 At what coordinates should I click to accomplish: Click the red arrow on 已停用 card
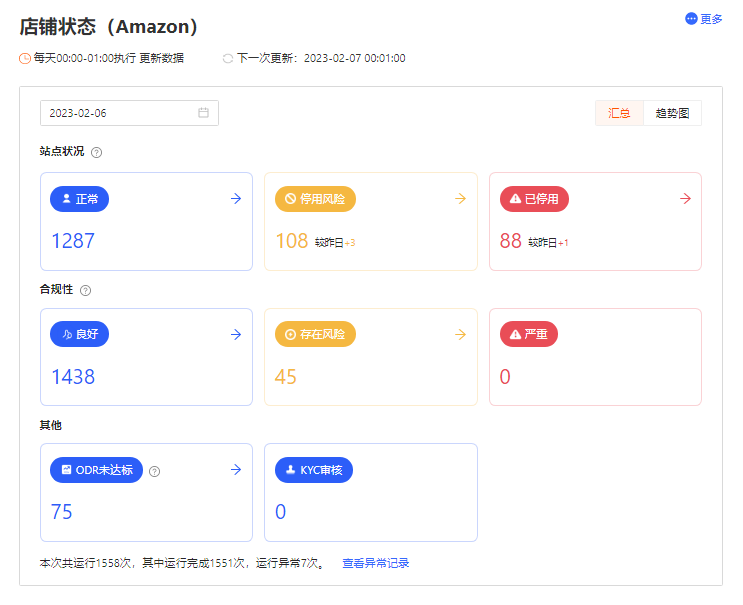click(685, 199)
